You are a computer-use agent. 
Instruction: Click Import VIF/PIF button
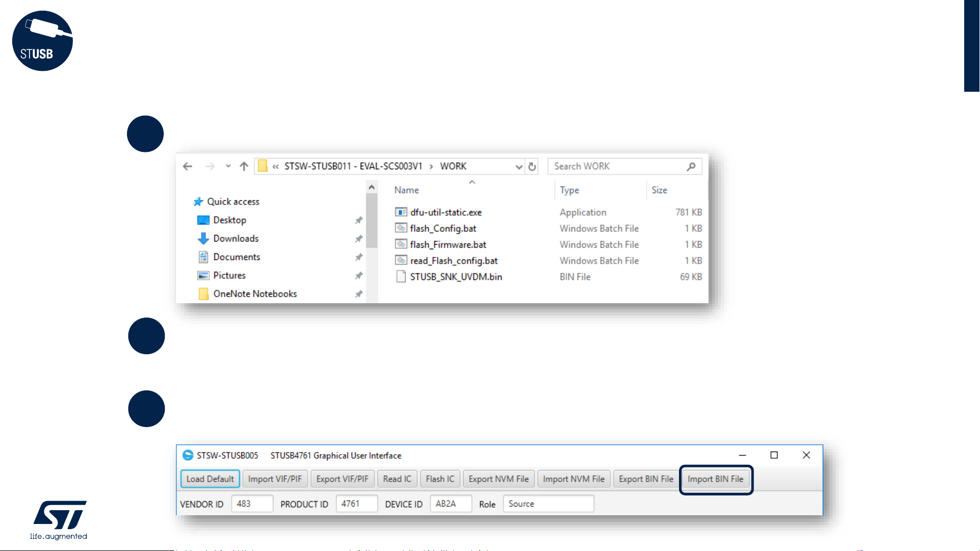pyautogui.click(x=275, y=479)
